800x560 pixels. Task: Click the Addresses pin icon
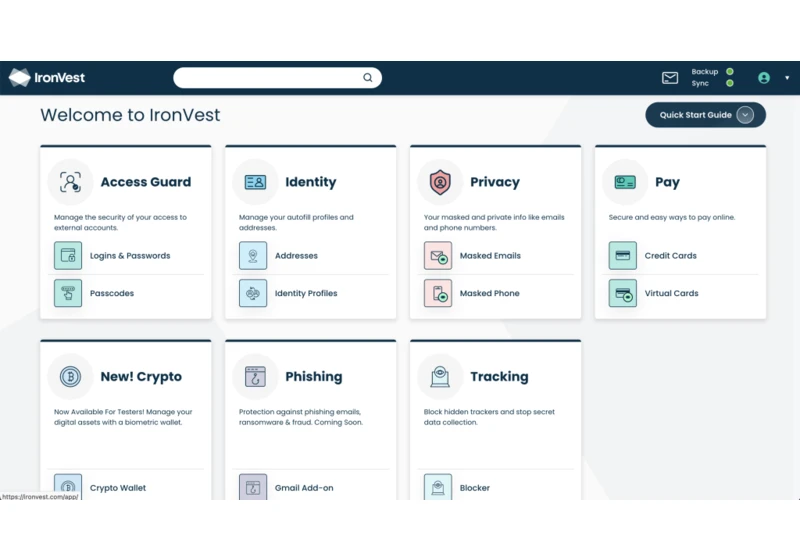(x=253, y=256)
